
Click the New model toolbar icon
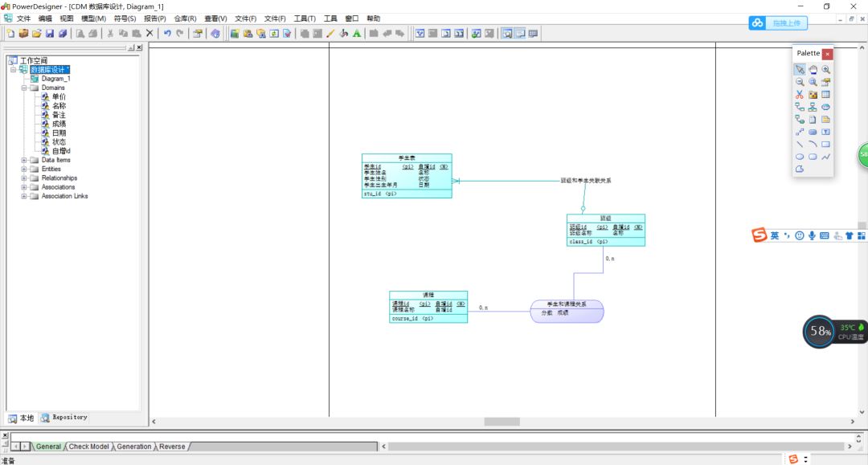[x=10, y=34]
